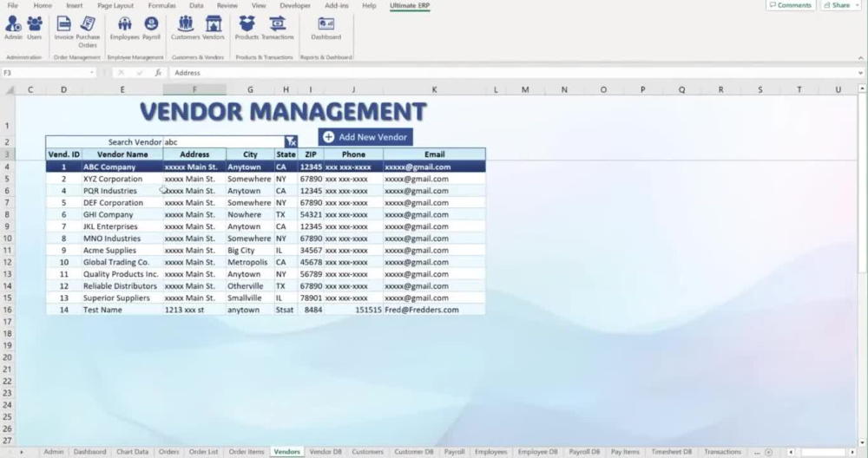Click the Email table header cell
Screen dimensions: 868x458
pos(434,154)
